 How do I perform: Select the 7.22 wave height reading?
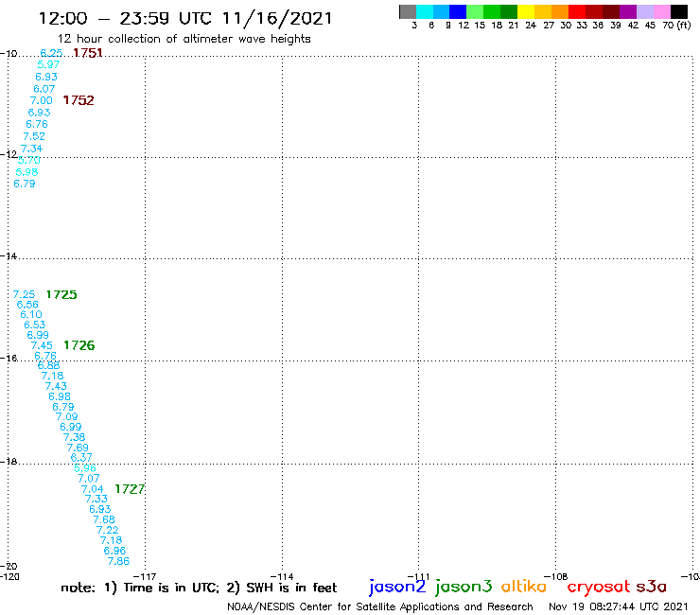pos(108,530)
